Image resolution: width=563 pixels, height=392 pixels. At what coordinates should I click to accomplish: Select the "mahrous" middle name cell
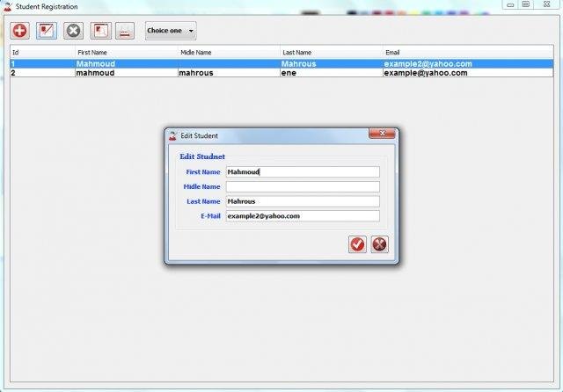229,73
